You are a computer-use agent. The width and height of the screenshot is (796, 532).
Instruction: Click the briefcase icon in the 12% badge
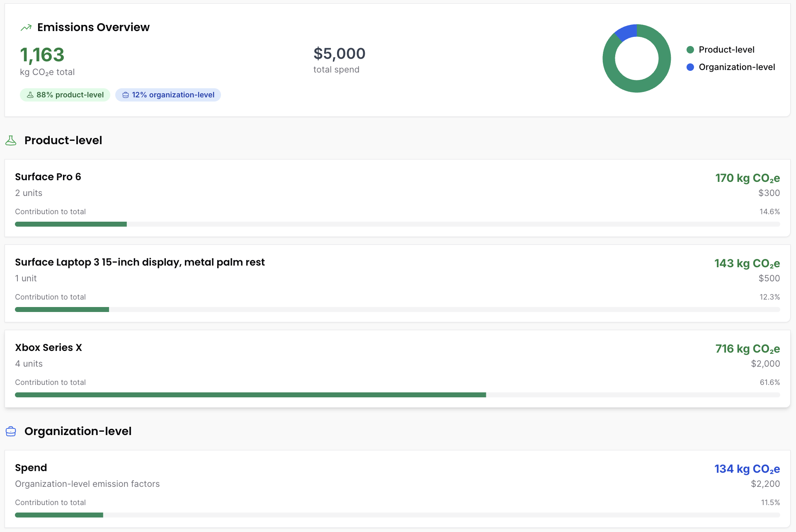tap(126, 95)
